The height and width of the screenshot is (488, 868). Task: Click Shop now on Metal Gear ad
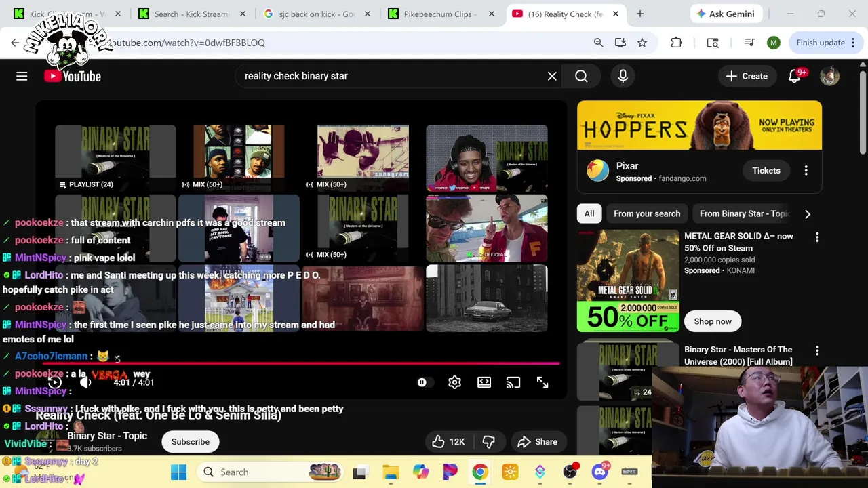[713, 321]
